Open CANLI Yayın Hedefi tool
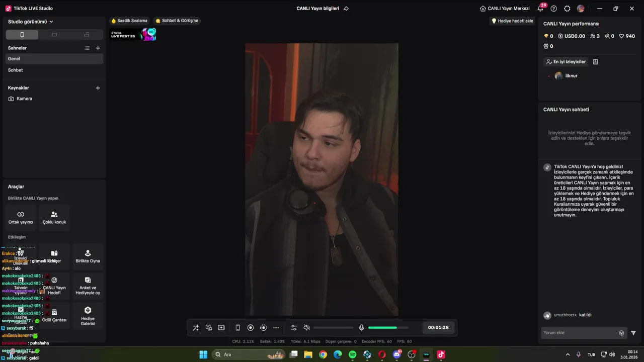Screen dimensions: 644x362 coord(54,286)
